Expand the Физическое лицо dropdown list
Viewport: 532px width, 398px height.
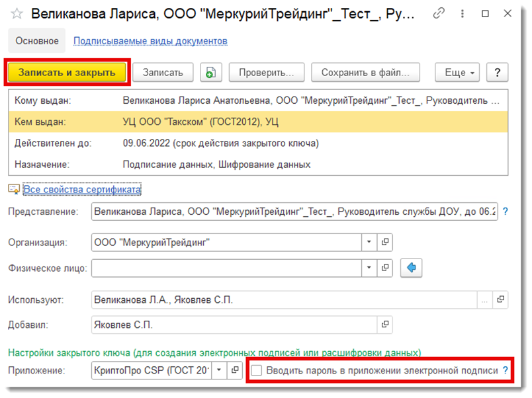(369, 268)
